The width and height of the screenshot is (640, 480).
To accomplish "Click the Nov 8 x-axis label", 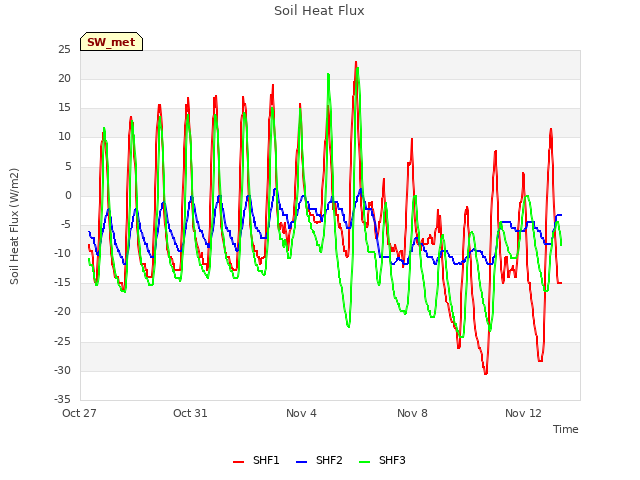I will pyautogui.click(x=412, y=413).
